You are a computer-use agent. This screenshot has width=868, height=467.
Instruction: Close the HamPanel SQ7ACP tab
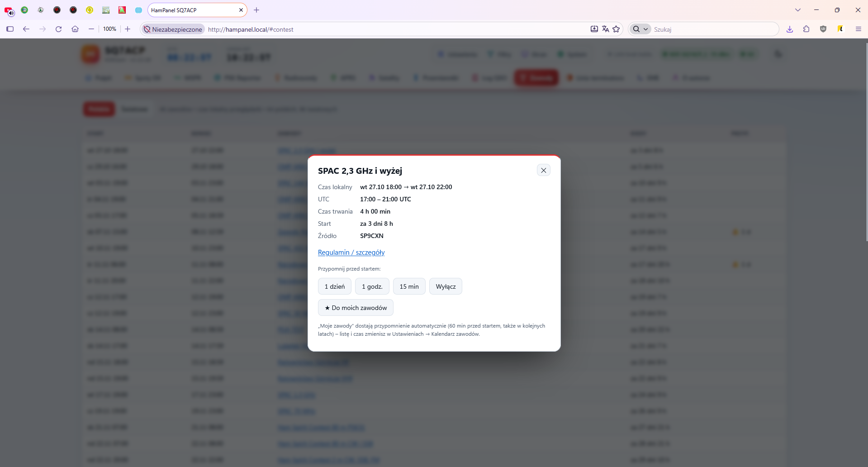pos(241,10)
